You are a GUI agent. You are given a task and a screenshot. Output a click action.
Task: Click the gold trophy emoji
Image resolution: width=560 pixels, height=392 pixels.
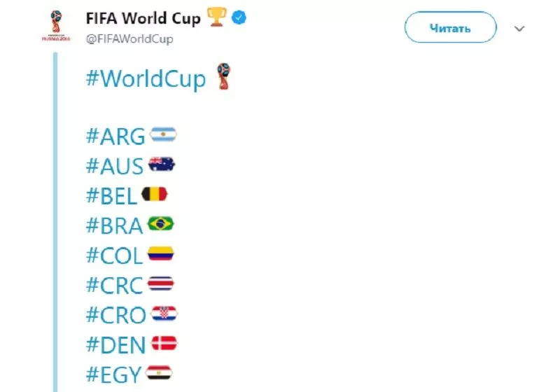pos(215,18)
